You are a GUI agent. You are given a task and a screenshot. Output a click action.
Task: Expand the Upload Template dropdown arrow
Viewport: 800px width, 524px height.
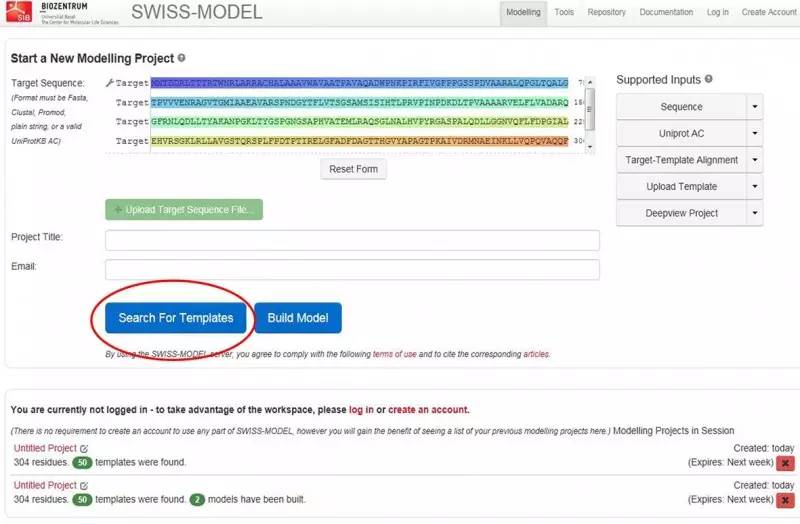pyautogui.click(x=755, y=186)
